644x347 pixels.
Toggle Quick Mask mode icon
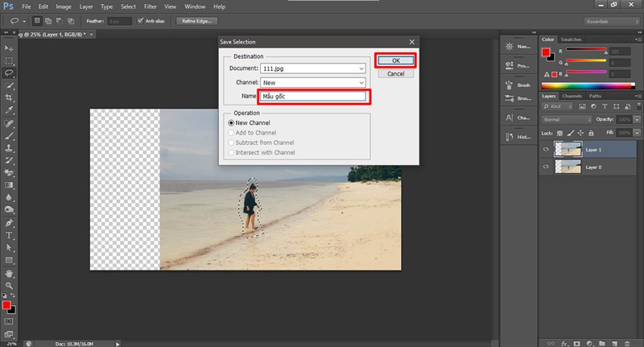[x=9, y=321]
